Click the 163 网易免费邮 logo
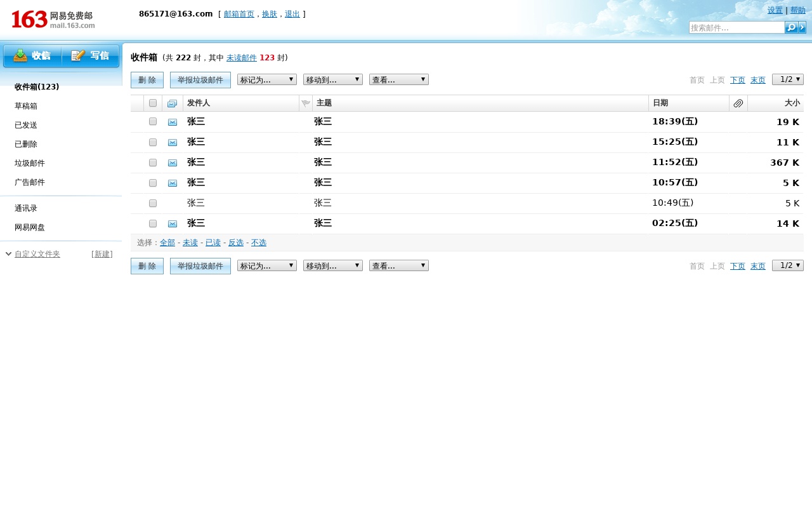 (x=53, y=20)
